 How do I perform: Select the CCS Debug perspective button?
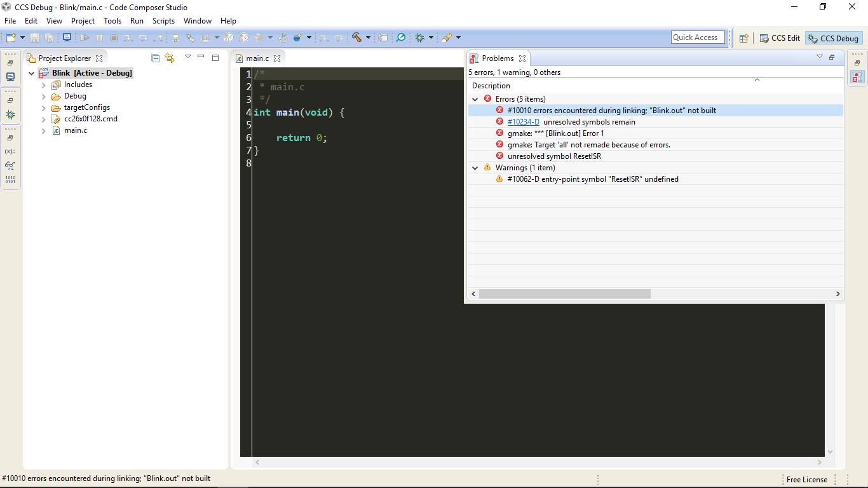833,38
